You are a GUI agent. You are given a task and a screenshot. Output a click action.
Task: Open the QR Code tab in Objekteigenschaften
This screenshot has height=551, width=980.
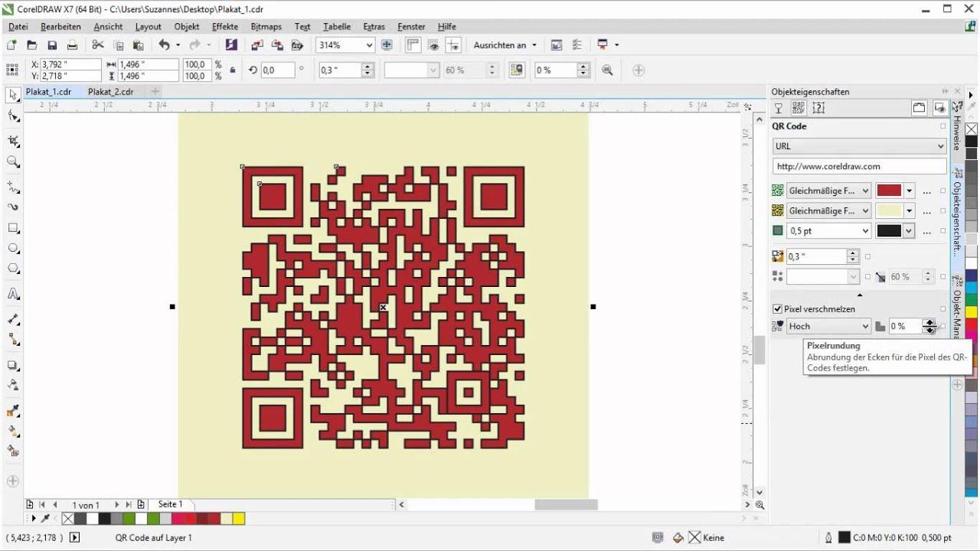tap(799, 108)
